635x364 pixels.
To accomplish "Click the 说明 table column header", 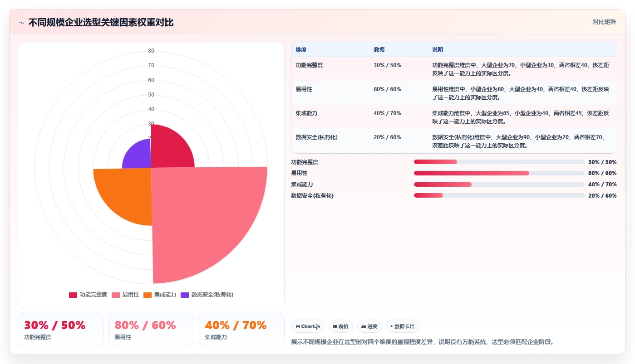I will point(438,50).
